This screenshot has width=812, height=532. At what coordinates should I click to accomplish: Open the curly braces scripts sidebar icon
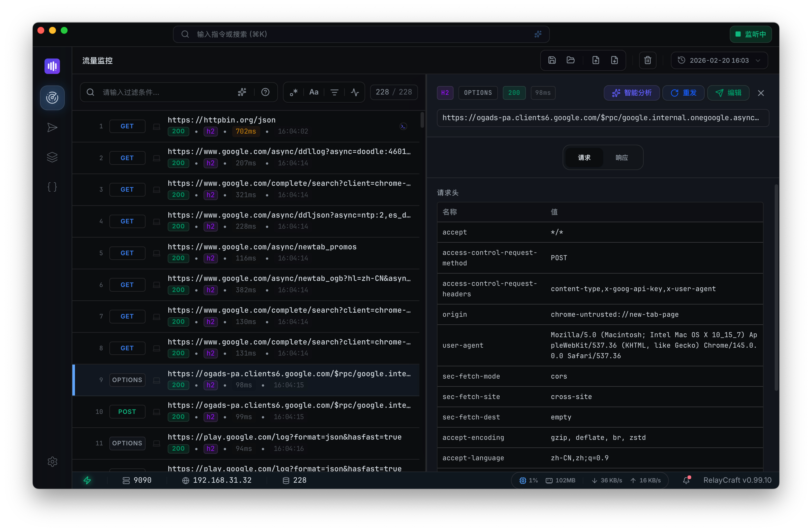point(52,187)
